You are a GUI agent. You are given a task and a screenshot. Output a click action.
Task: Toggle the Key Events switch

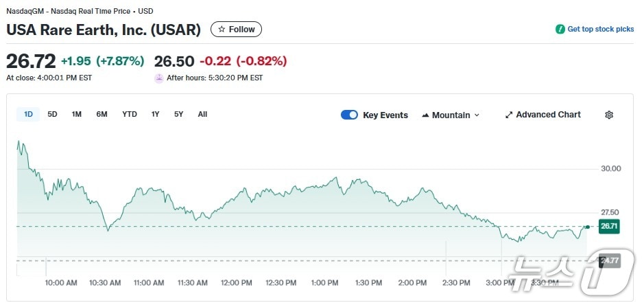pos(349,115)
